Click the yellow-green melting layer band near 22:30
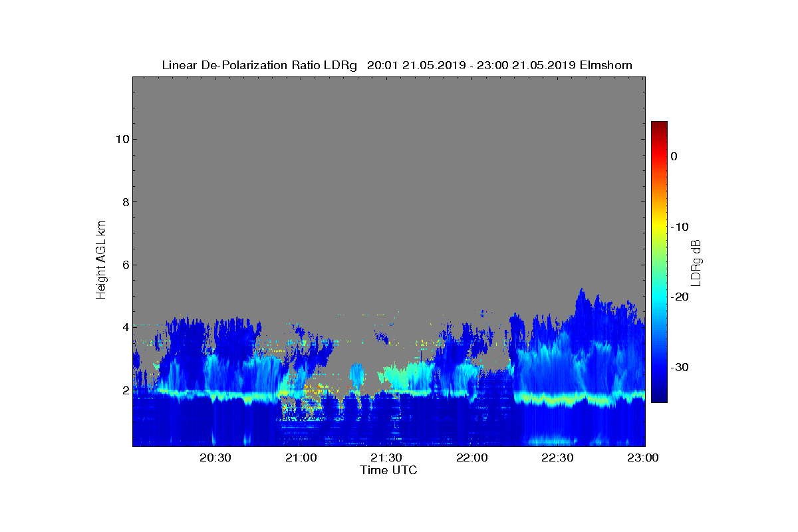 point(559,400)
